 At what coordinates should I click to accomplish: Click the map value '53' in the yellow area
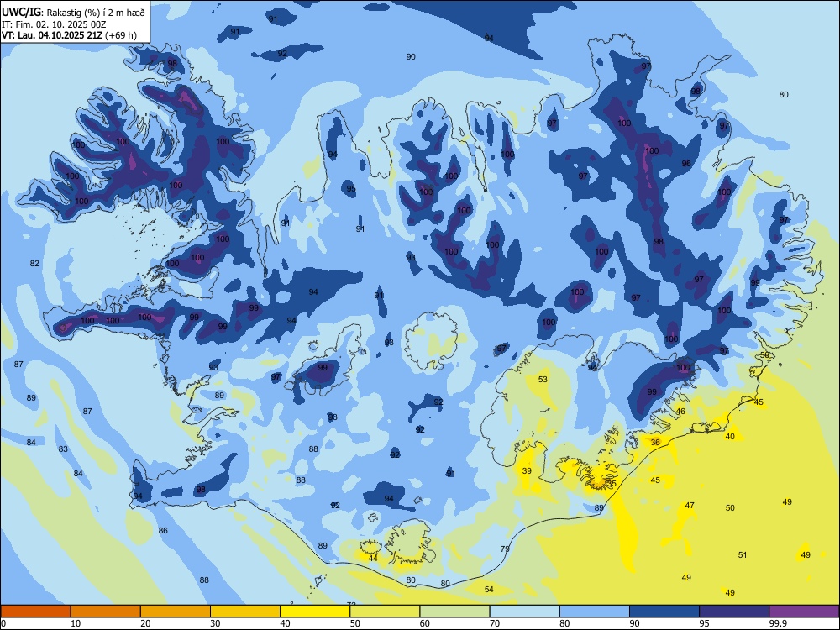pos(543,380)
